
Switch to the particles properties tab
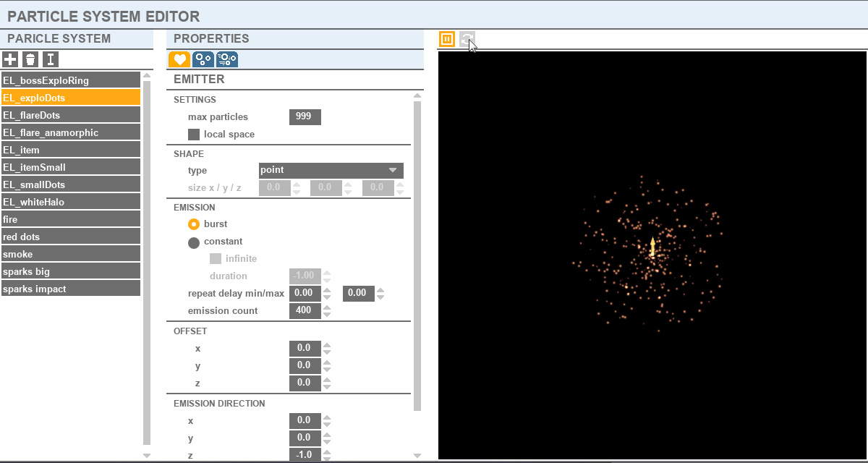203,59
